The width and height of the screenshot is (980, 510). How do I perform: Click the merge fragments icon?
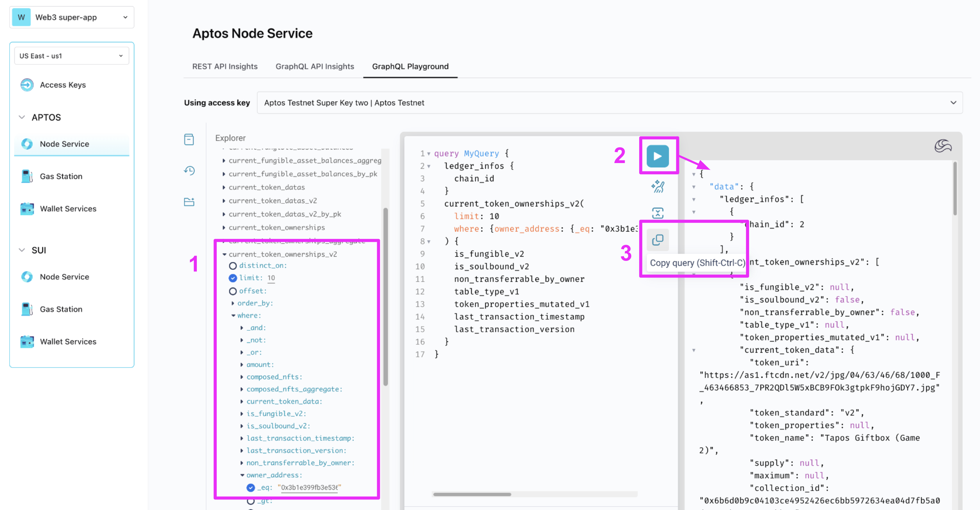[657, 213]
